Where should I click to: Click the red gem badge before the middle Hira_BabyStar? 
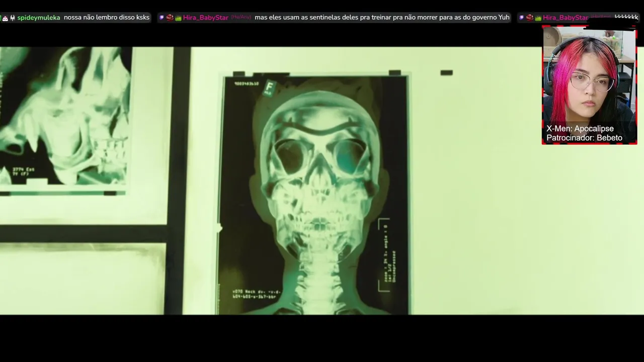click(x=170, y=18)
